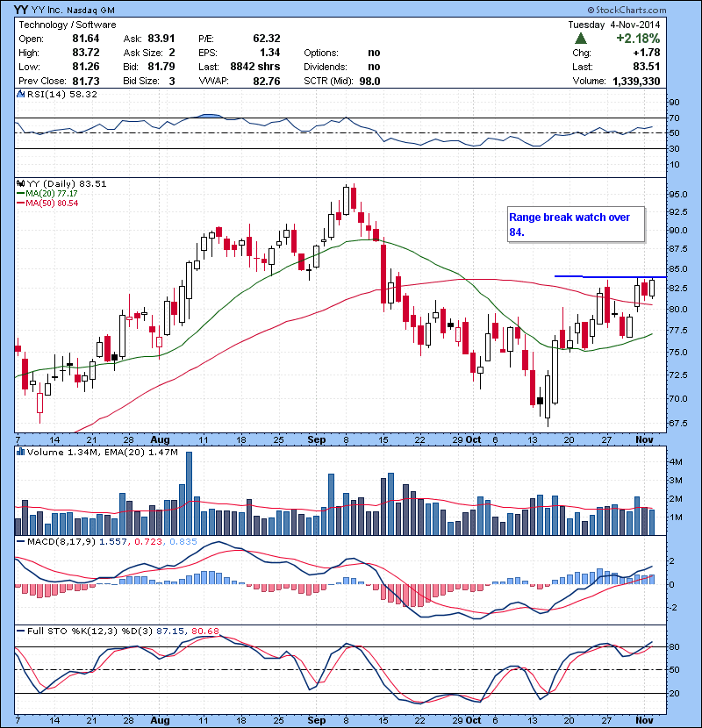Click the Last 8842 shrs value

(255, 67)
